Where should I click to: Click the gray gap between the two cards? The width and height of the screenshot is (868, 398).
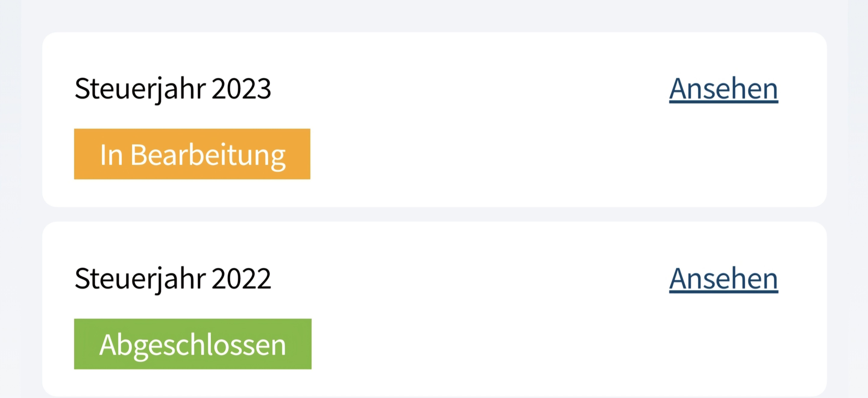(434, 214)
